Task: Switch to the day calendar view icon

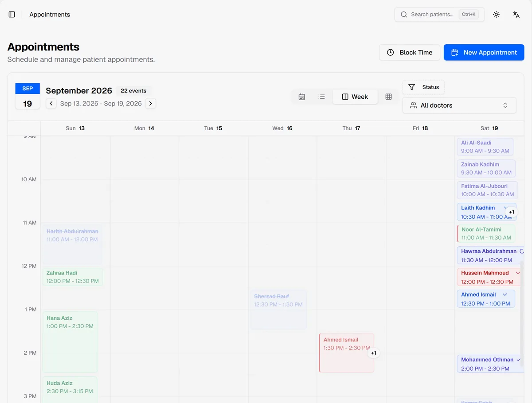Action: click(301, 97)
